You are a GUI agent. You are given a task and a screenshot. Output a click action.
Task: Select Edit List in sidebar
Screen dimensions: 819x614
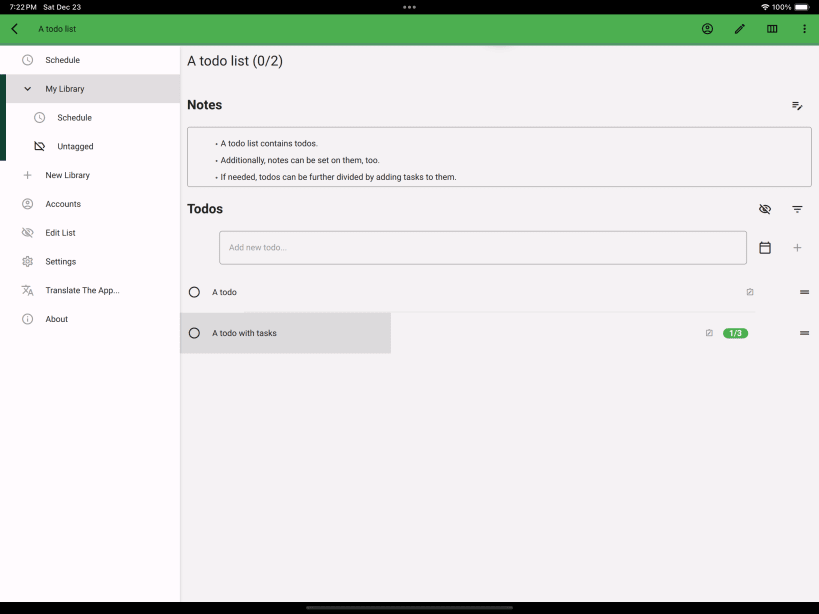tap(90, 232)
